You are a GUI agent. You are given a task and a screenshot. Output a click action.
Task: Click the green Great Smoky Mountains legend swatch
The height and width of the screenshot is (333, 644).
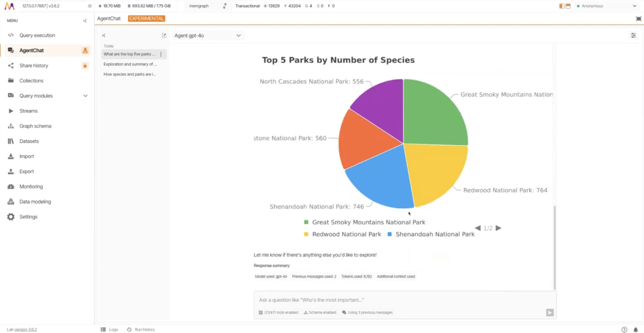pos(306,222)
